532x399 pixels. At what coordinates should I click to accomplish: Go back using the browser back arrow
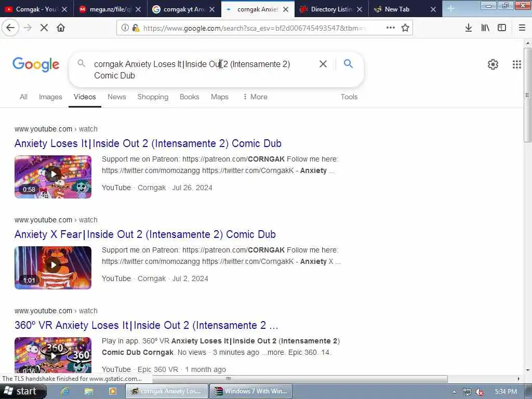pos(10,28)
